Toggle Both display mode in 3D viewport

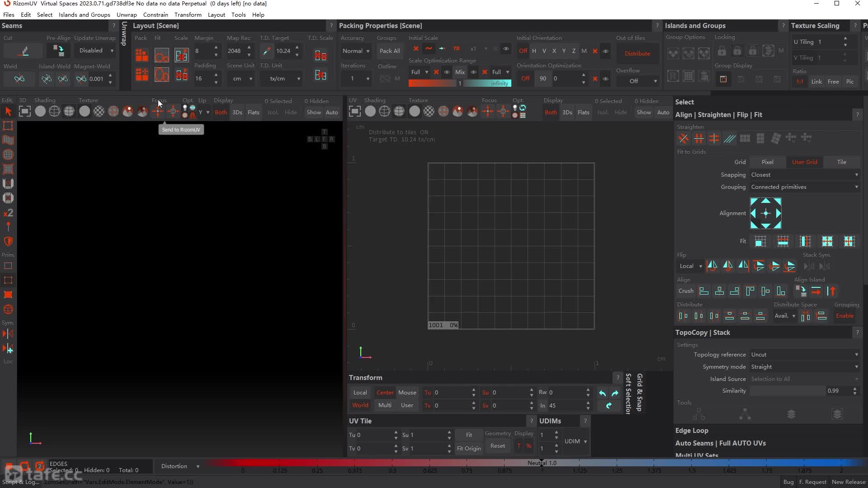click(x=221, y=113)
